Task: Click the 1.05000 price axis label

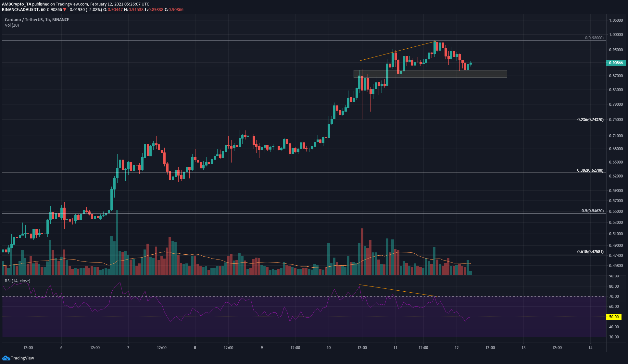Action: 616,20
